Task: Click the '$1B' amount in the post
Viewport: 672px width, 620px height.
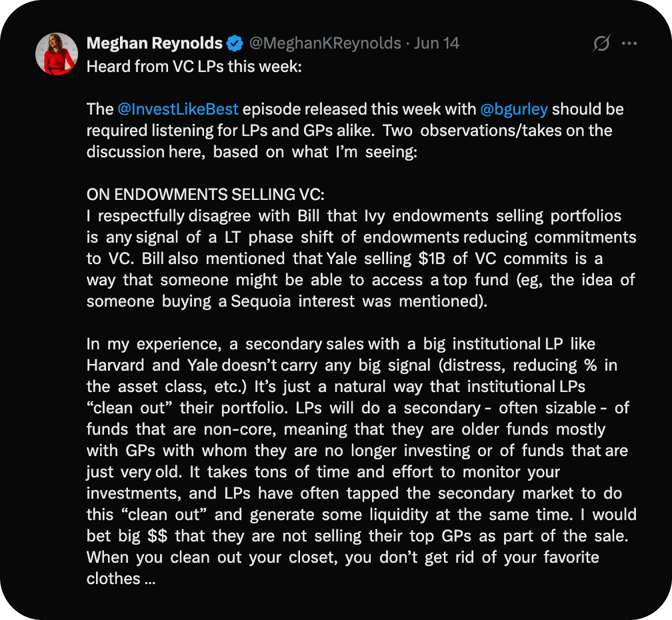Action: [432, 259]
